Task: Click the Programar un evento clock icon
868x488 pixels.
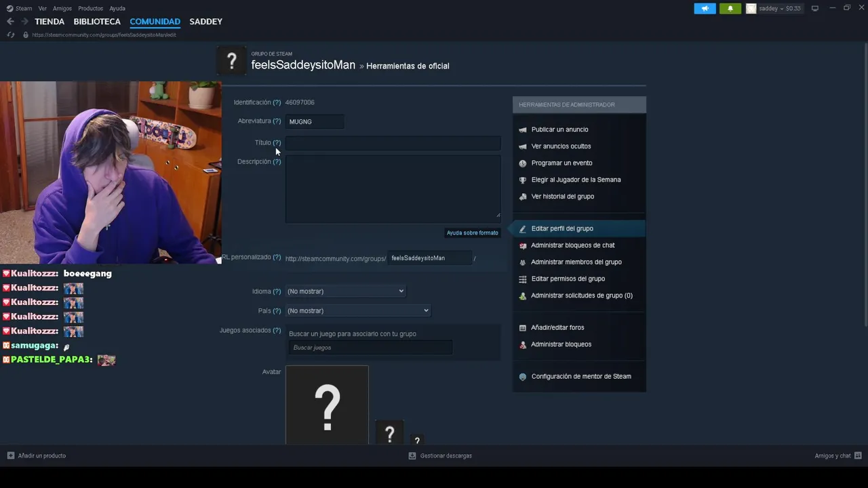Action: (522, 163)
